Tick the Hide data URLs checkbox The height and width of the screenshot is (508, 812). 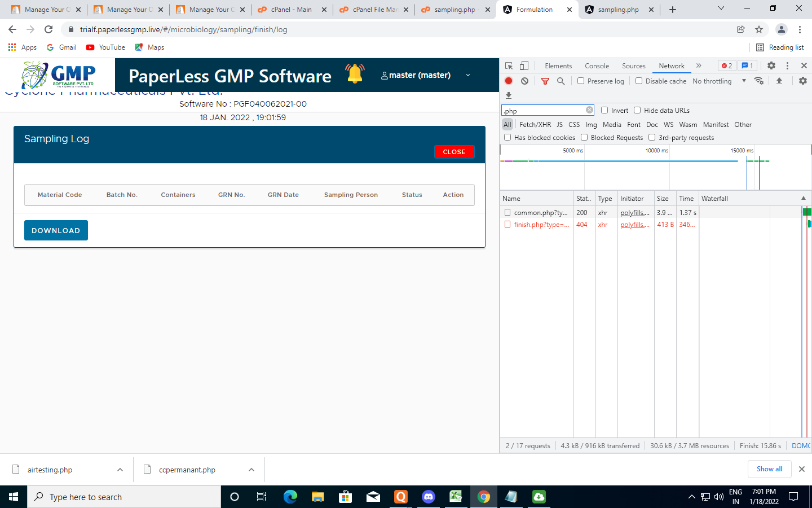(x=637, y=110)
